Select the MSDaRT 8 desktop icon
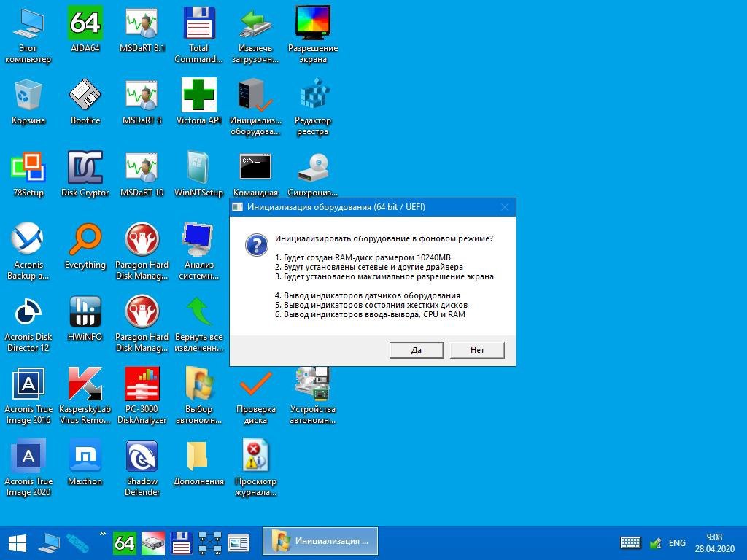 click(x=142, y=102)
